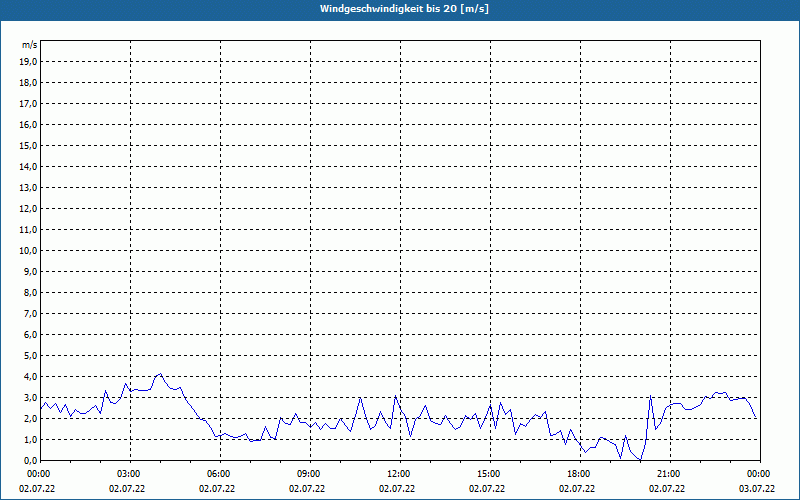Click the '16,0' y-axis value
The image size is (800, 500).
[28, 124]
